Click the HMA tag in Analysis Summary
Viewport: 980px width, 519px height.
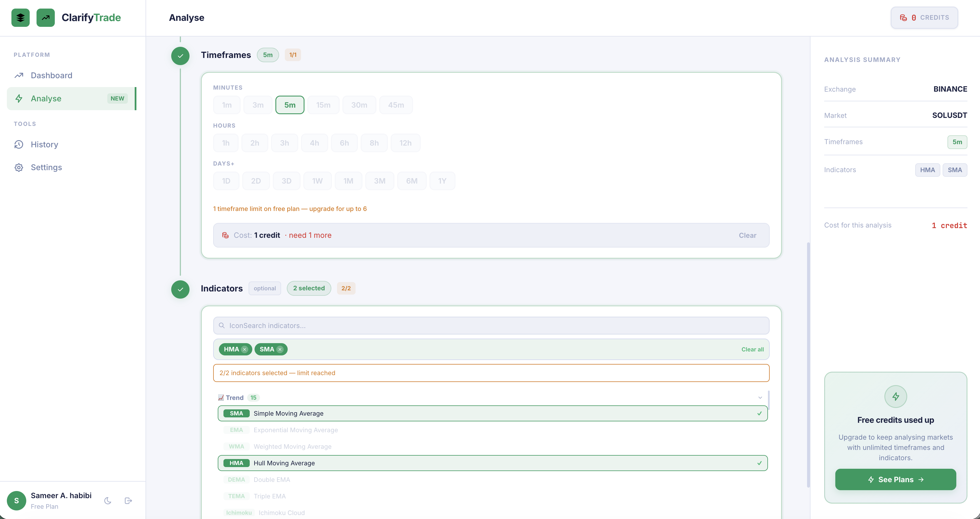(x=927, y=170)
